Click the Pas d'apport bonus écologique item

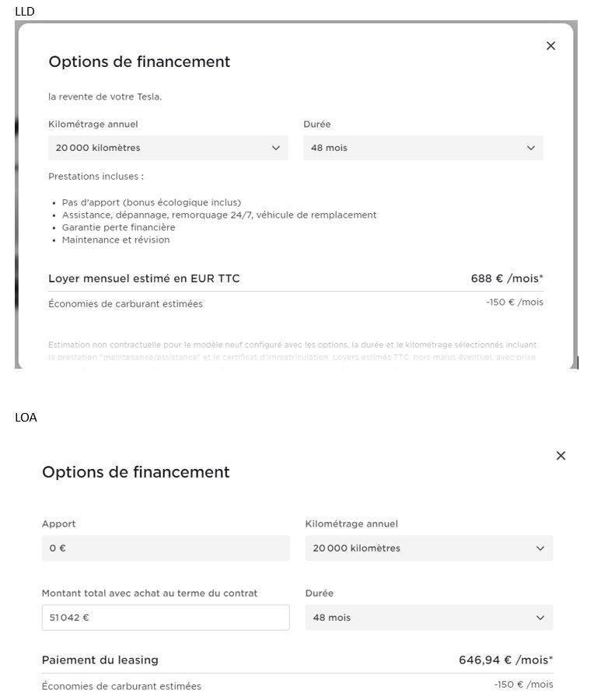[x=151, y=203]
